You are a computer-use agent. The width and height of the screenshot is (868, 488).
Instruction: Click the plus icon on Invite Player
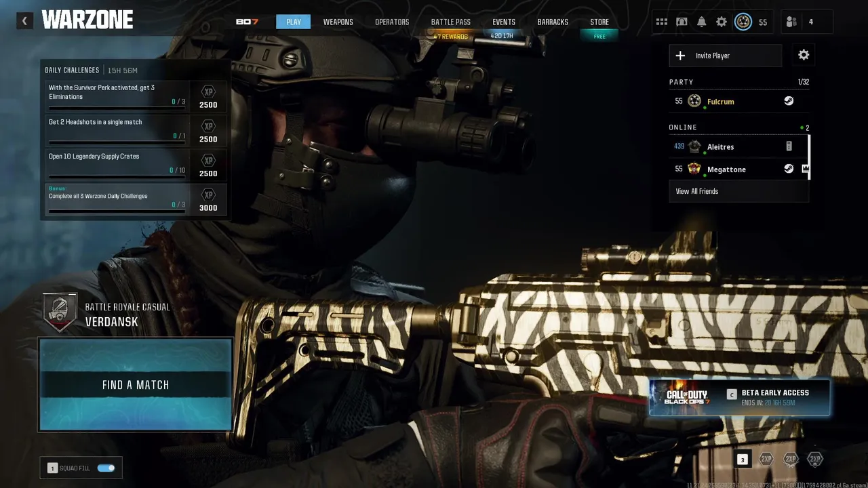(680, 56)
